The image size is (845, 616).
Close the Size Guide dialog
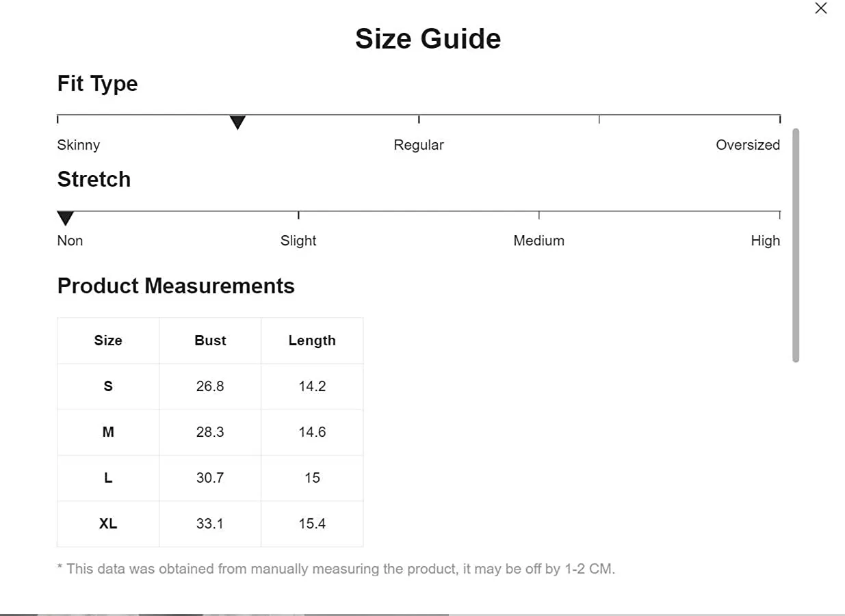pos(821,8)
